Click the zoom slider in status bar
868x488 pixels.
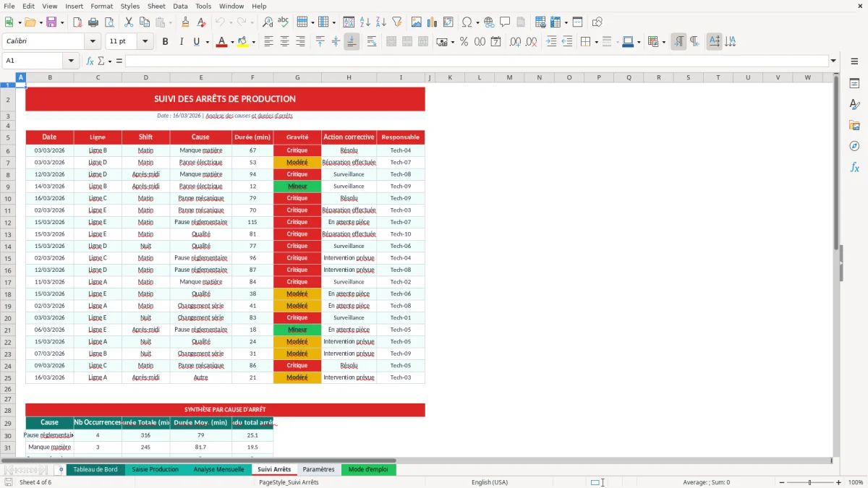pyautogui.click(x=809, y=482)
